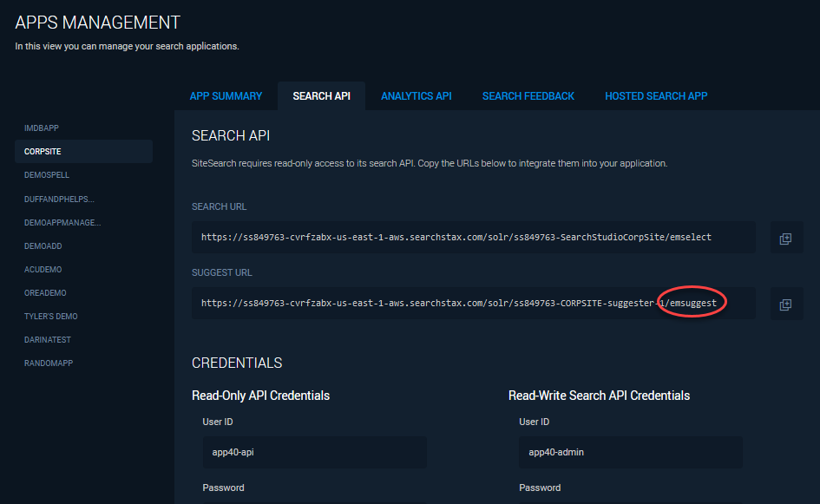This screenshot has height=504, width=820.
Task: Click Password label under Read-Only credentials
Action: point(223,488)
